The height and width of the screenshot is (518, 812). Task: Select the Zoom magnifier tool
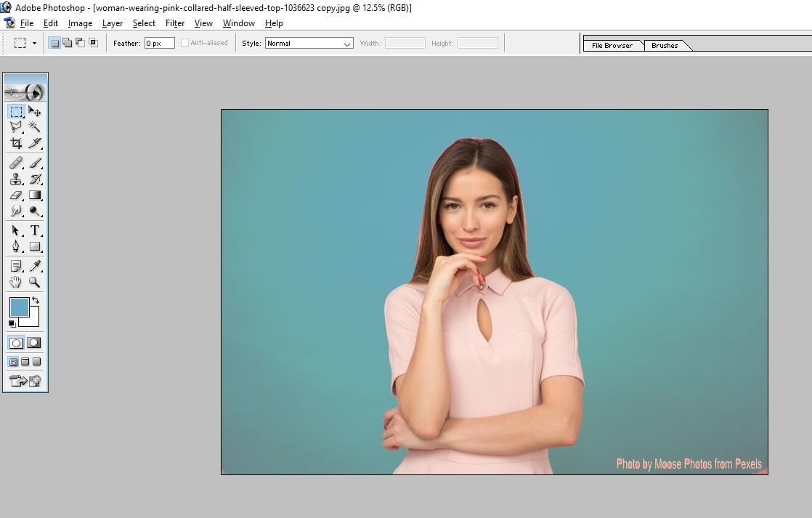coord(34,283)
